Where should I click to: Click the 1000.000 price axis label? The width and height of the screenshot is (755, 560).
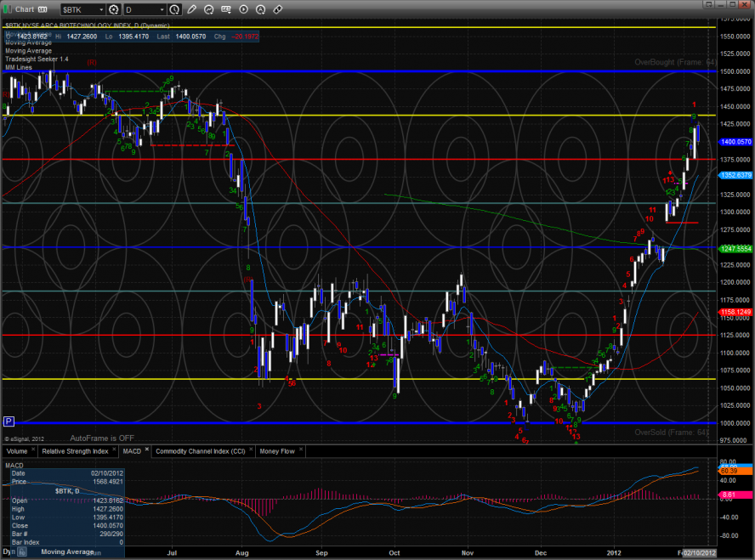pos(735,423)
